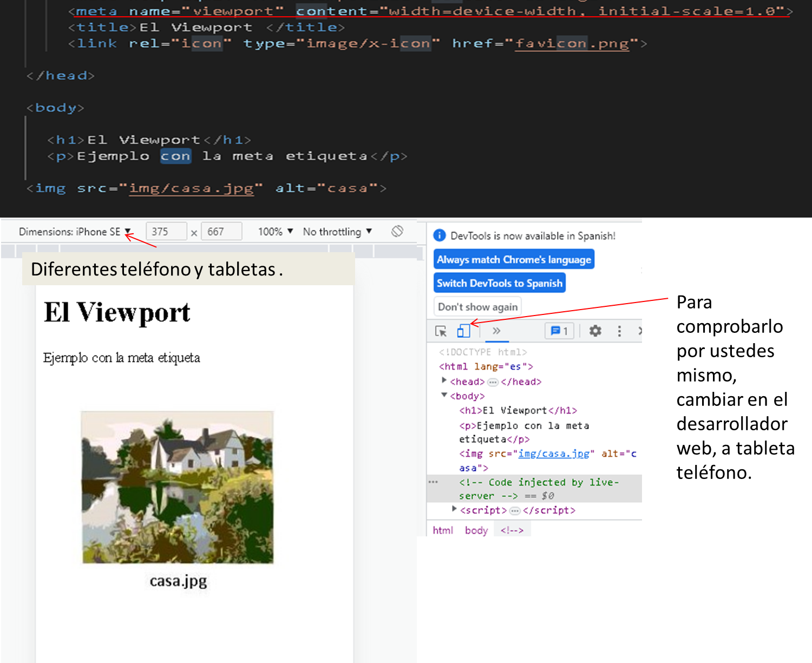The image size is (812, 663).
Task: Click the ellipsis badge inside script node
Action: 515,510
